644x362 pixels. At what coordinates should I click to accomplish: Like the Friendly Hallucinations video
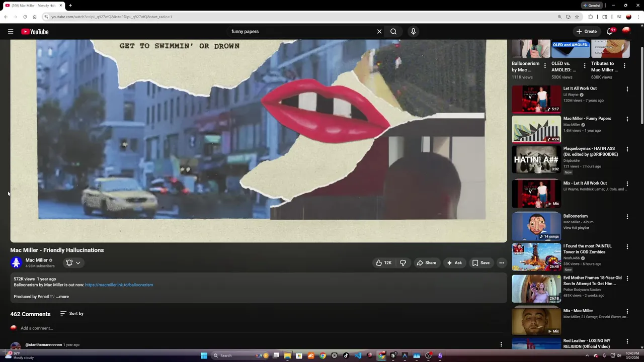(383, 263)
